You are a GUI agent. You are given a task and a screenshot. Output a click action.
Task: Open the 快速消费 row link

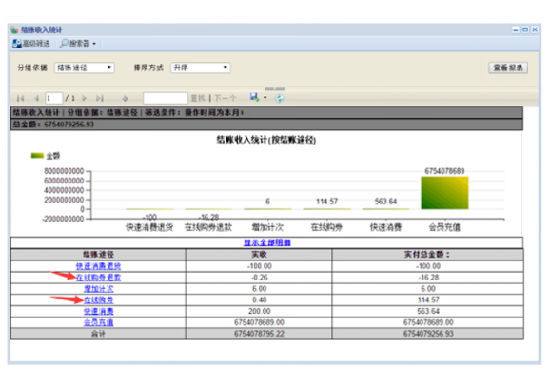[98, 311]
